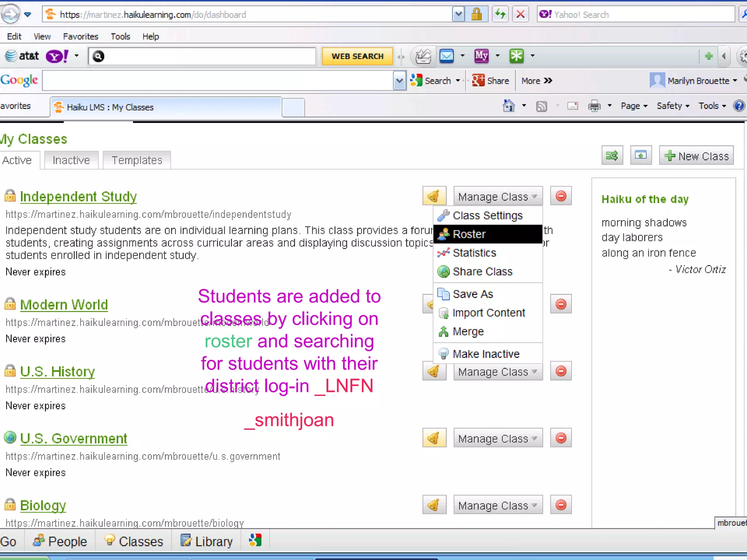Open the Biology class link
Viewport: 747px width, 560px height.
[43, 505]
